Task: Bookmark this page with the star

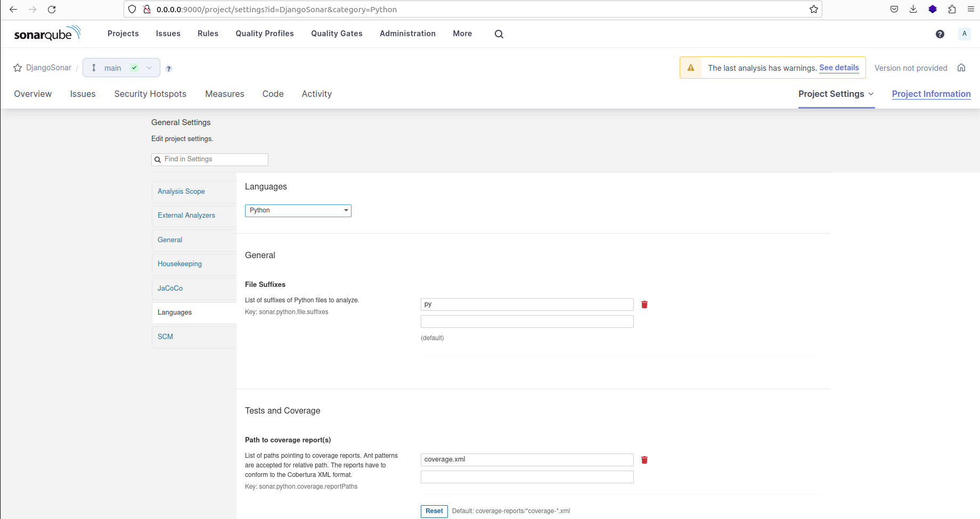Action: (813, 9)
